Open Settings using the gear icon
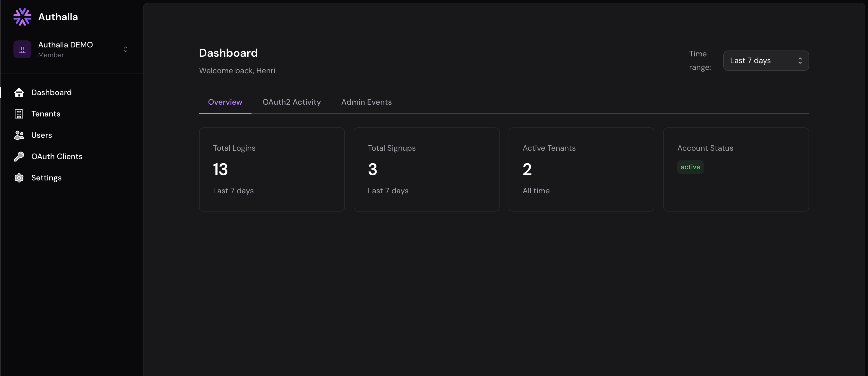 click(19, 178)
